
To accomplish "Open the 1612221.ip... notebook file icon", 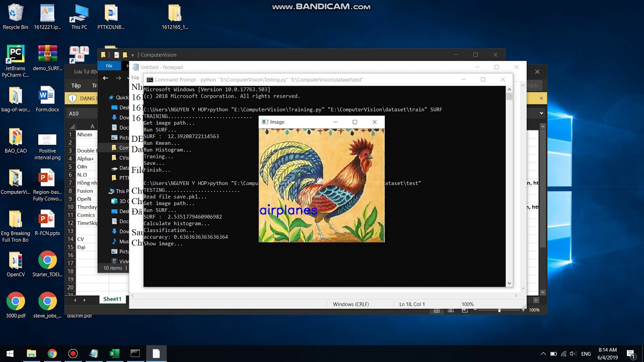I will click(47, 17).
